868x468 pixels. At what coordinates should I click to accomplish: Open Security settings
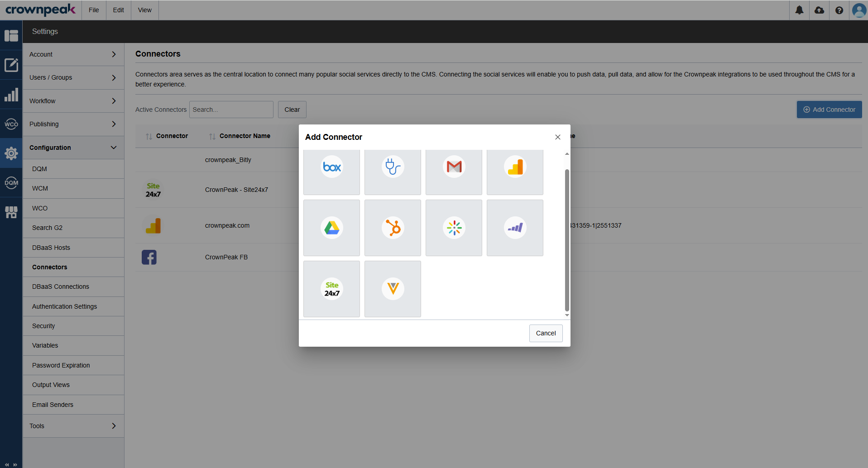[x=73, y=326]
